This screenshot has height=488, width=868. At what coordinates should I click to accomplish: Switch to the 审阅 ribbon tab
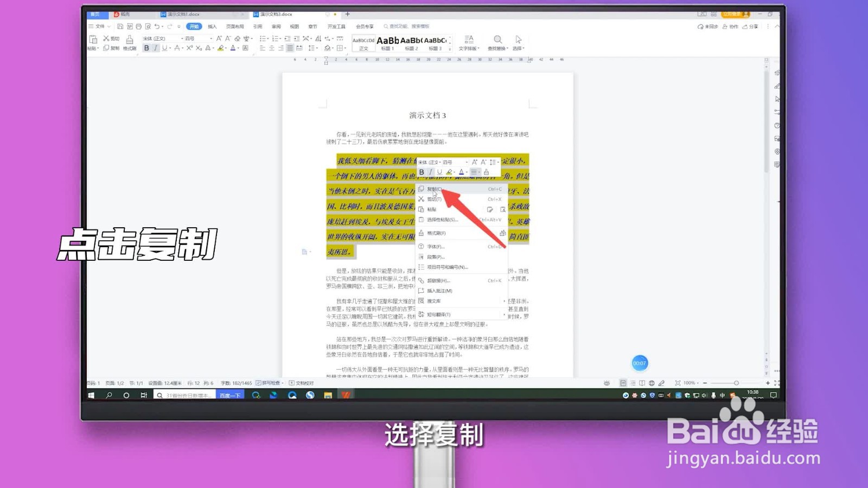(276, 26)
